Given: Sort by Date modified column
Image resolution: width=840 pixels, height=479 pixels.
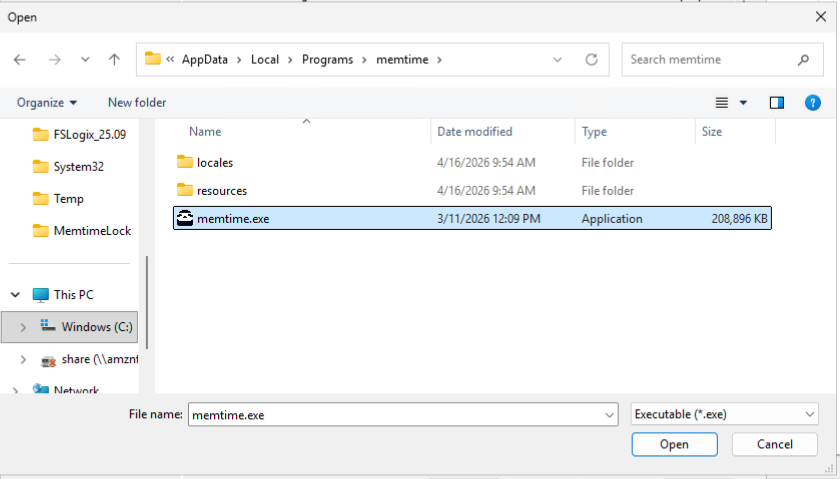Looking at the screenshot, I should (x=475, y=132).
